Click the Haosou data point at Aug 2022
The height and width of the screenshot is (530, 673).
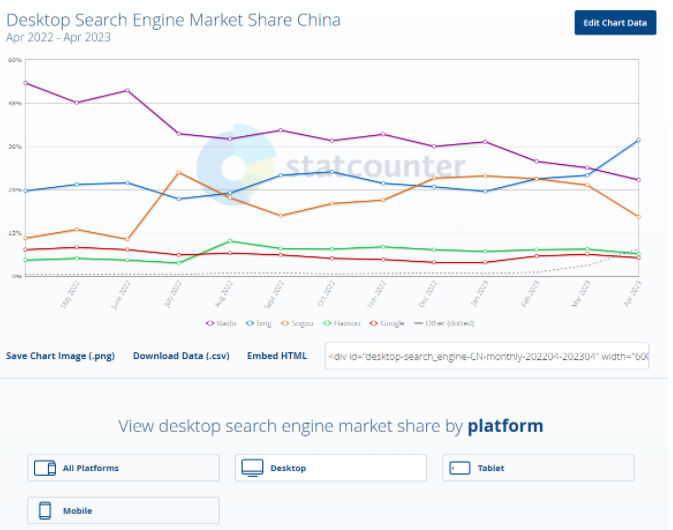click(x=231, y=242)
